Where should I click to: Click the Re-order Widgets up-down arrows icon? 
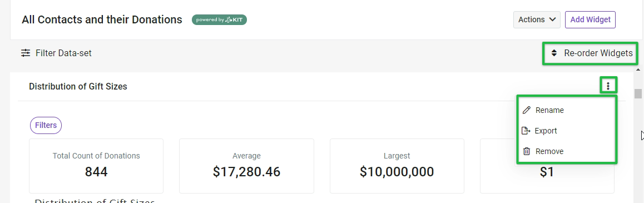click(x=554, y=53)
